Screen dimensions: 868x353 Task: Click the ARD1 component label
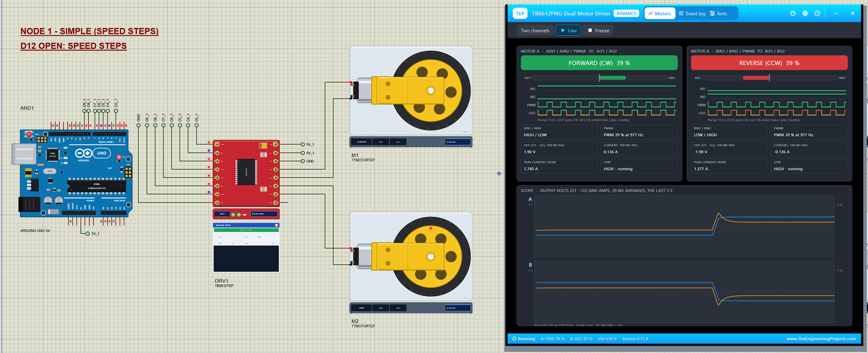[x=27, y=108]
